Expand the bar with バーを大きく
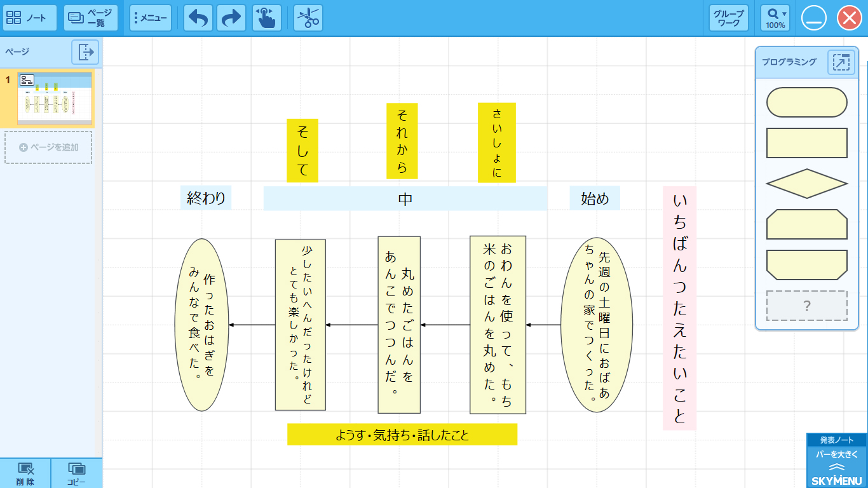This screenshot has width=868, height=488. click(x=837, y=460)
